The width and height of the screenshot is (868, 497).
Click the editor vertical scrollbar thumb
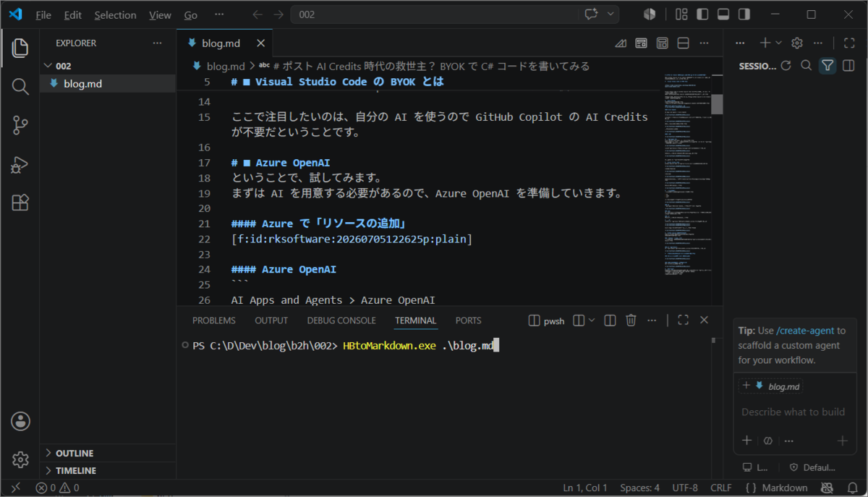coord(718,104)
